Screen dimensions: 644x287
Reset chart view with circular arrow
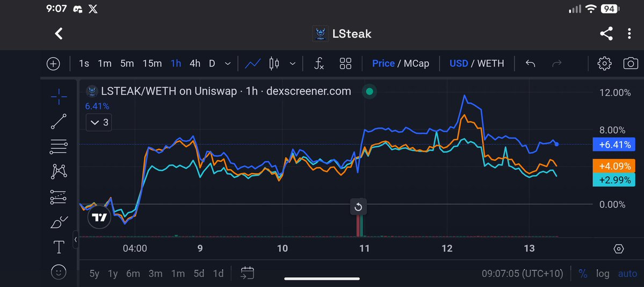click(358, 207)
